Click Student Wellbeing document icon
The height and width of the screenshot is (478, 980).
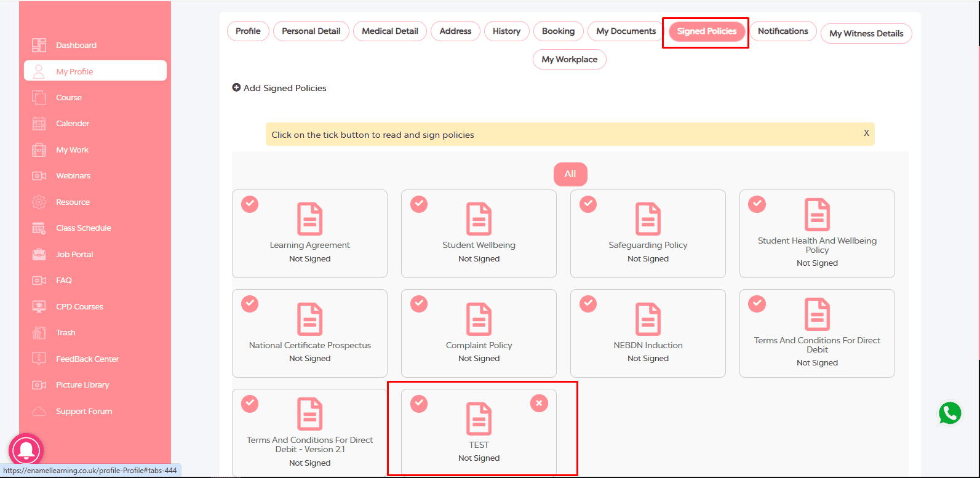click(x=479, y=219)
